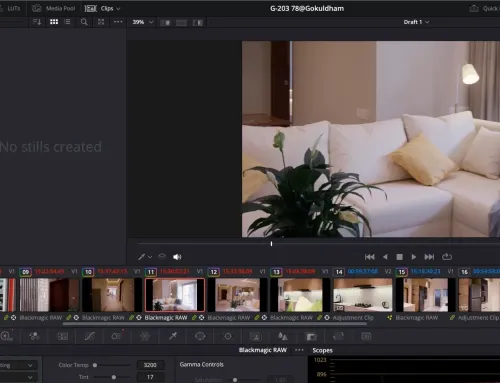Select clip 14 adjustment clip thumbnail

pos(363,295)
